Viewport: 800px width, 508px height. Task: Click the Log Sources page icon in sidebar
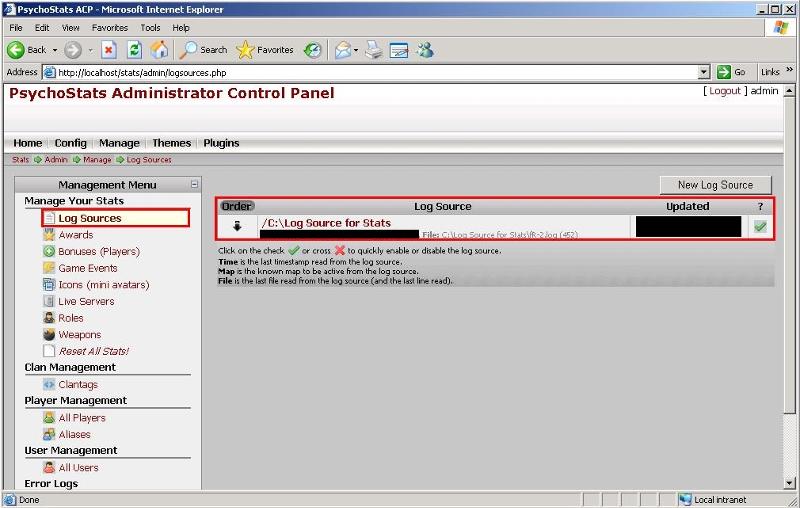(x=49, y=218)
